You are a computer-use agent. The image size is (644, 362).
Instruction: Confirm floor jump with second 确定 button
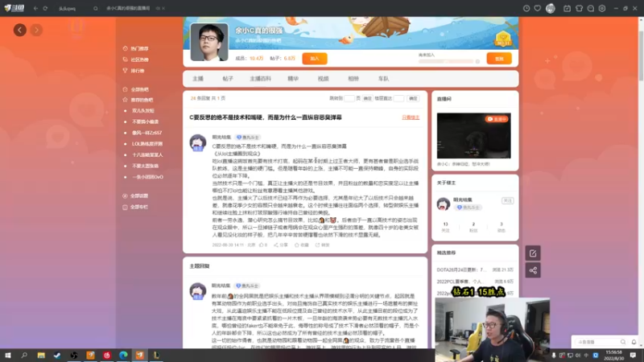413,98
